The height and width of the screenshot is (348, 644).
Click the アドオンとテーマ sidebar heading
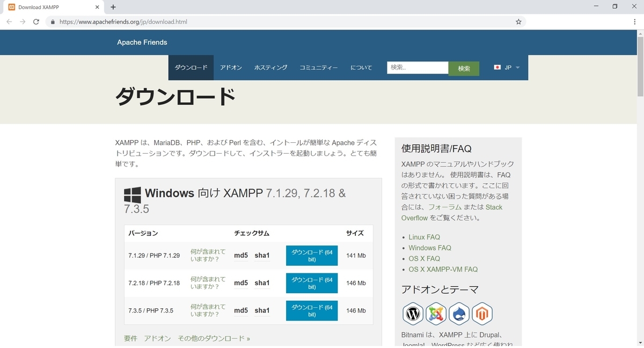point(440,289)
